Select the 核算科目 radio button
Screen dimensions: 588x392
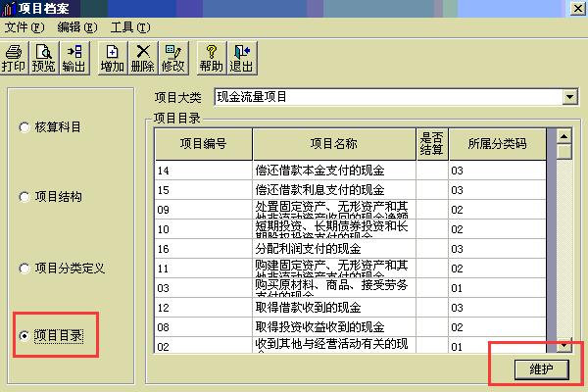pyautogui.click(x=24, y=127)
